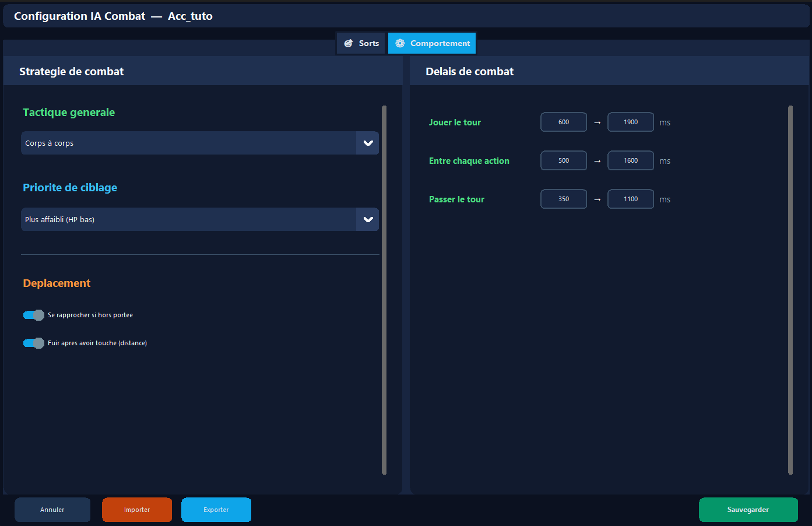Click the Sauvegarder button

point(748,509)
